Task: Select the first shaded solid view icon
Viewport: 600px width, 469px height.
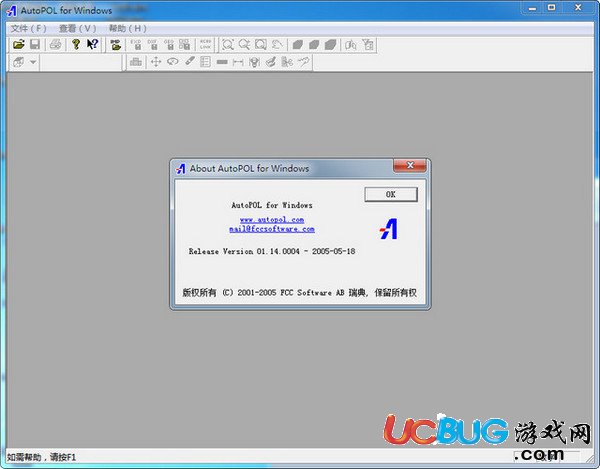Action: point(298,45)
